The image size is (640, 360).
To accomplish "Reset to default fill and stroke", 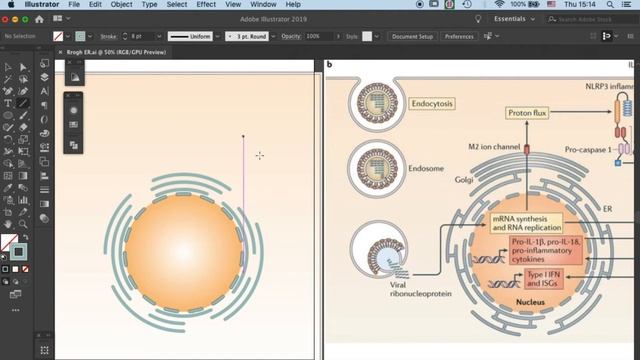I will pos(4,257).
